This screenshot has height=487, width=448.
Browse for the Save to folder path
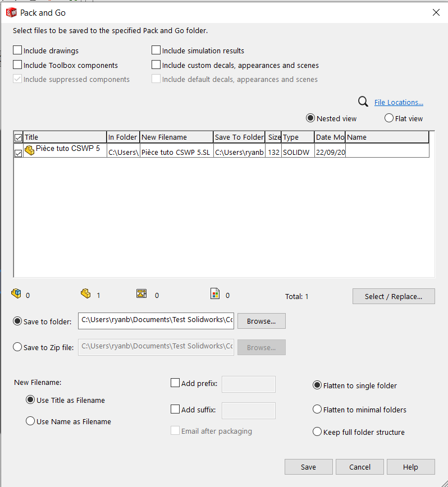tap(261, 321)
